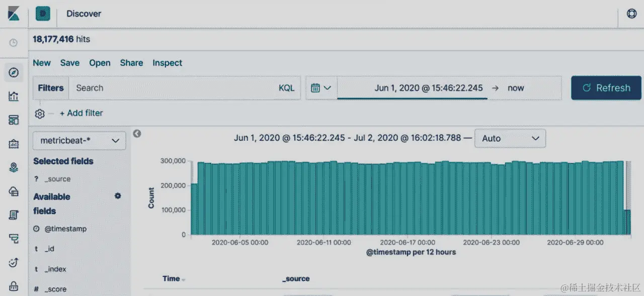Click + Add filter link

point(81,113)
